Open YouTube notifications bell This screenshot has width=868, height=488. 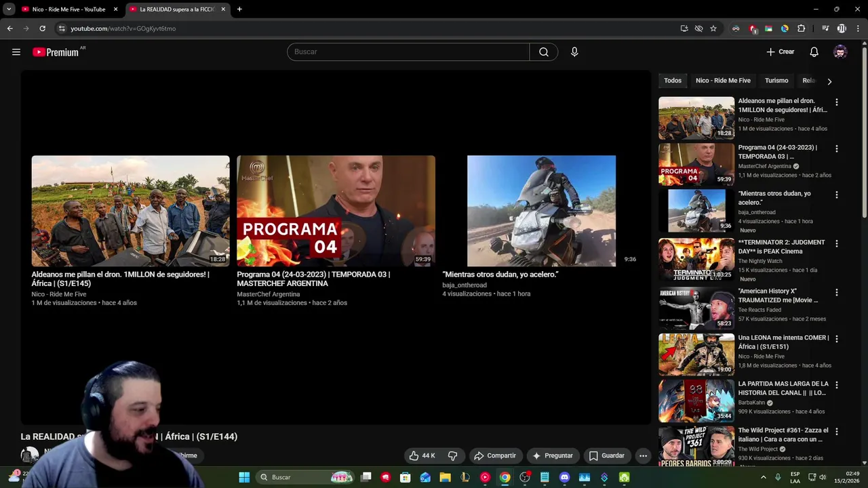pyautogui.click(x=814, y=52)
